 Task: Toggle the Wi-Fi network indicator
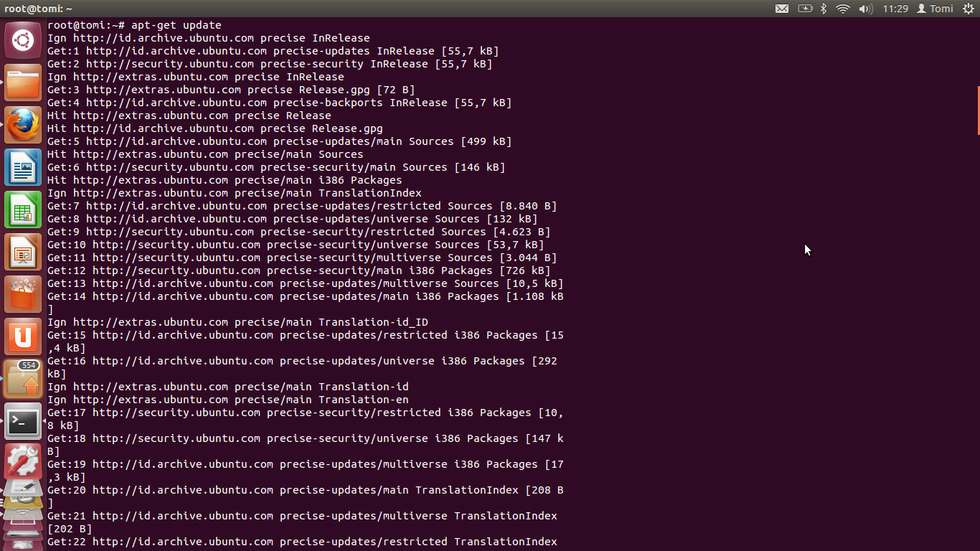(844, 9)
